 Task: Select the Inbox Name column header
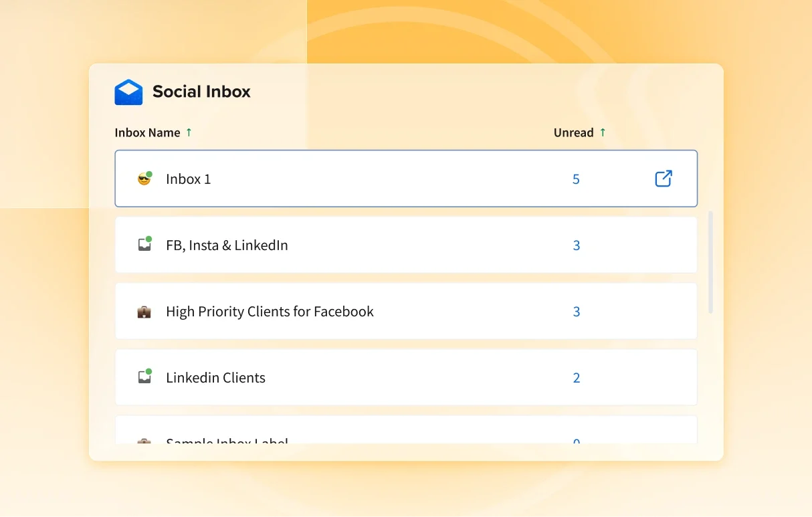coord(147,132)
